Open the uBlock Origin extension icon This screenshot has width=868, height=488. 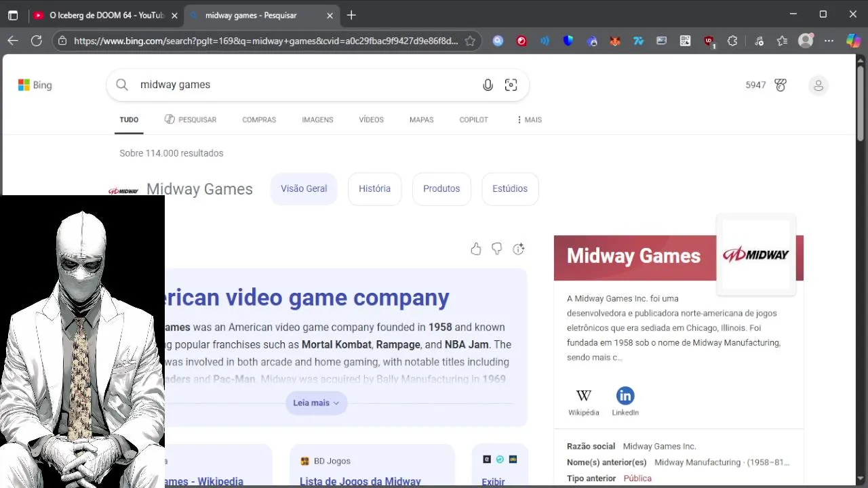click(709, 41)
